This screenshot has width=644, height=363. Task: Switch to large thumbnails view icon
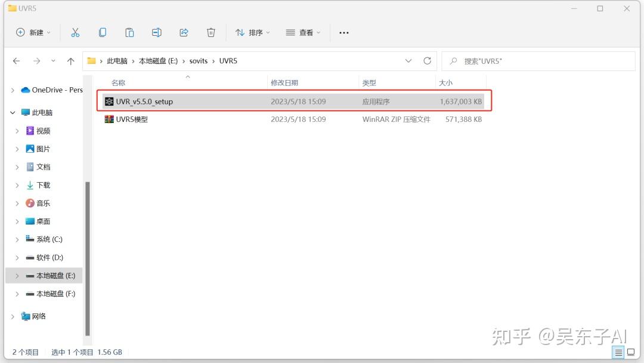coord(631,352)
